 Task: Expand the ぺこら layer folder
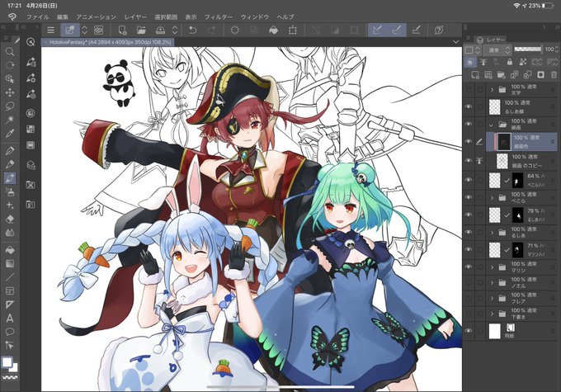coord(492,197)
